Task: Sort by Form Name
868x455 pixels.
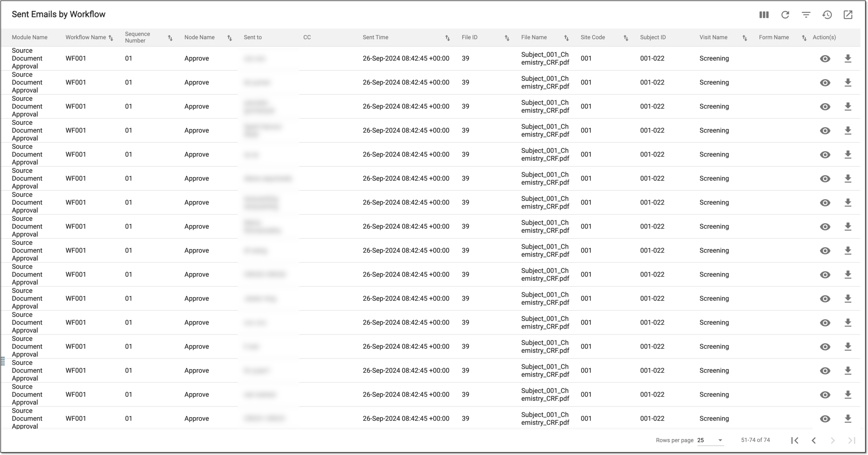Action: (804, 38)
